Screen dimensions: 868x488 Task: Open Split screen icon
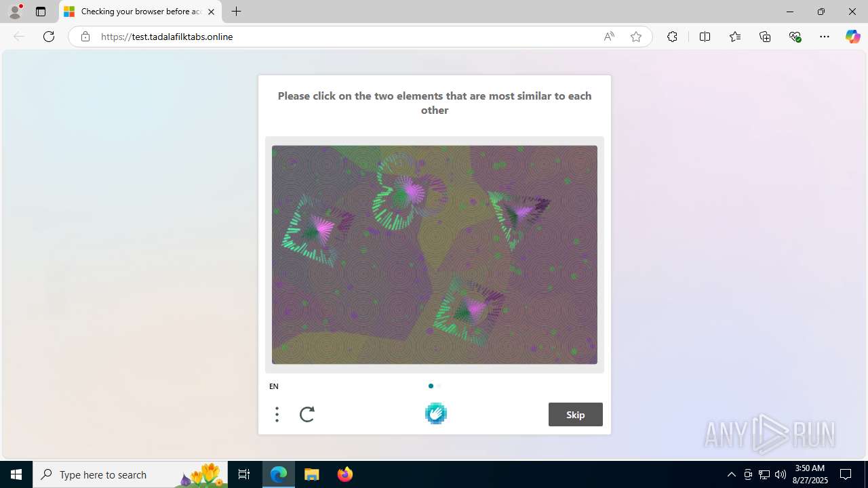pyautogui.click(x=705, y=37)
